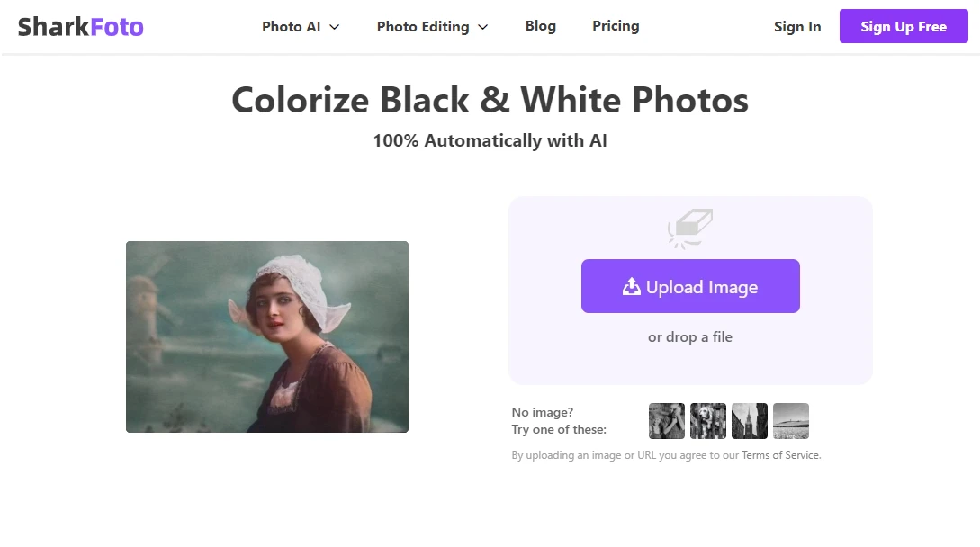Click the Sign Up Free button
This screenshot has height=547, width=980.
click(904, 26)
